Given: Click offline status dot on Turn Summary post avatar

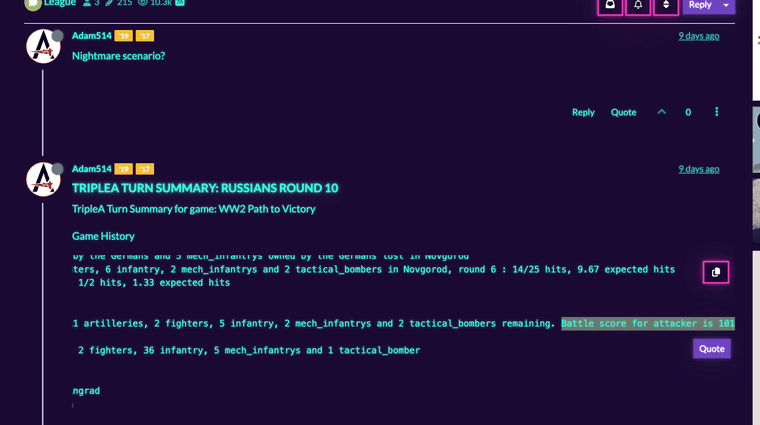Looking at the screenshot, I should coord(57,169).
